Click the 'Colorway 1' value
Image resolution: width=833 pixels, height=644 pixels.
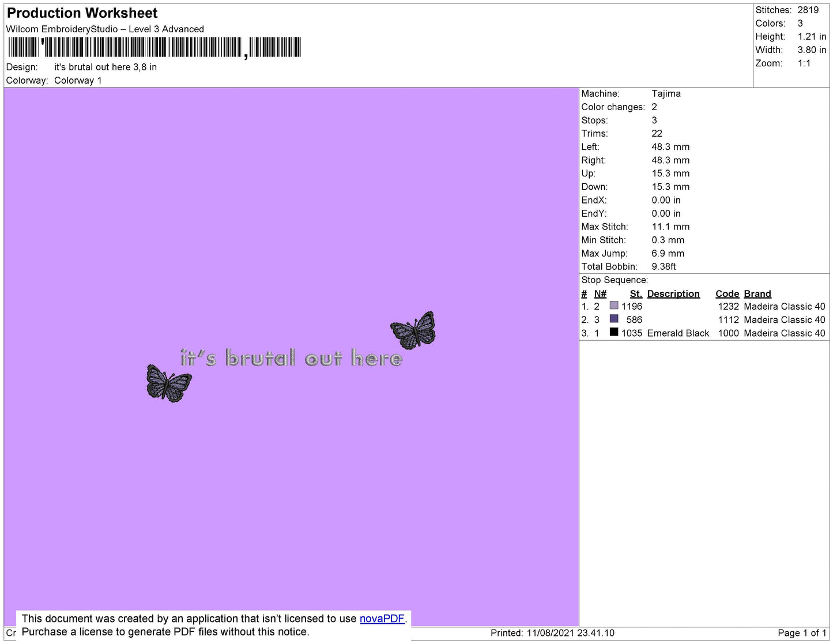pos(78,81)
